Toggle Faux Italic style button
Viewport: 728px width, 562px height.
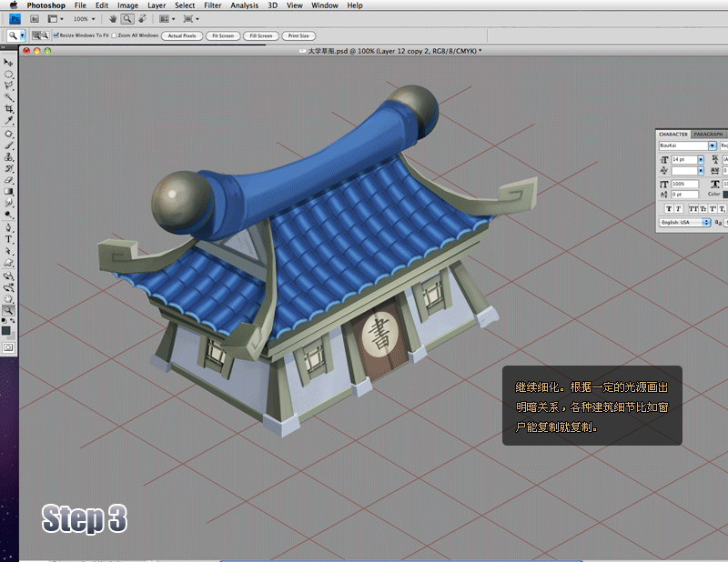pyautogui.click(x=678, y=209)
